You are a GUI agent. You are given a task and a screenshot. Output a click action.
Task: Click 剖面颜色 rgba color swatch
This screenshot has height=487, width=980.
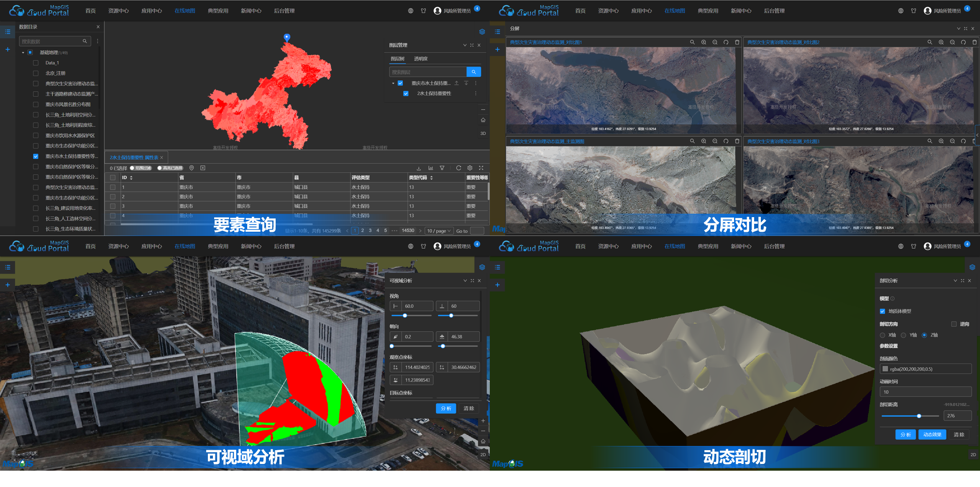(885, 369)
